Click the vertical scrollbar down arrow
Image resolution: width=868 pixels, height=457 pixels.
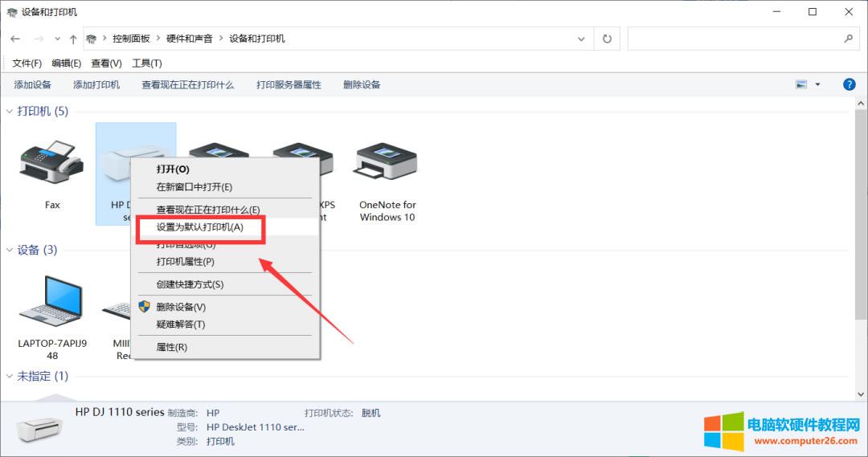(x=861, y=394)
